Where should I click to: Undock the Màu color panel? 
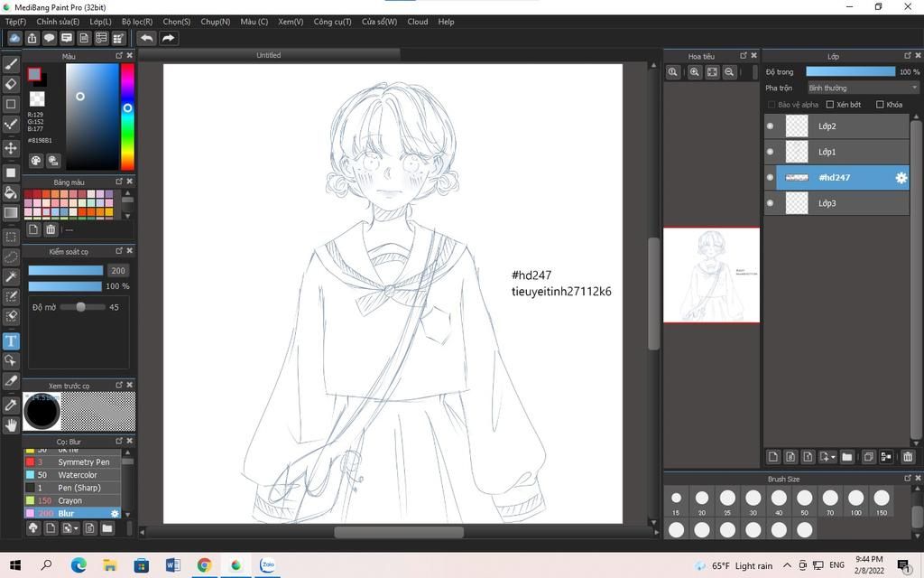pos(119,55)
